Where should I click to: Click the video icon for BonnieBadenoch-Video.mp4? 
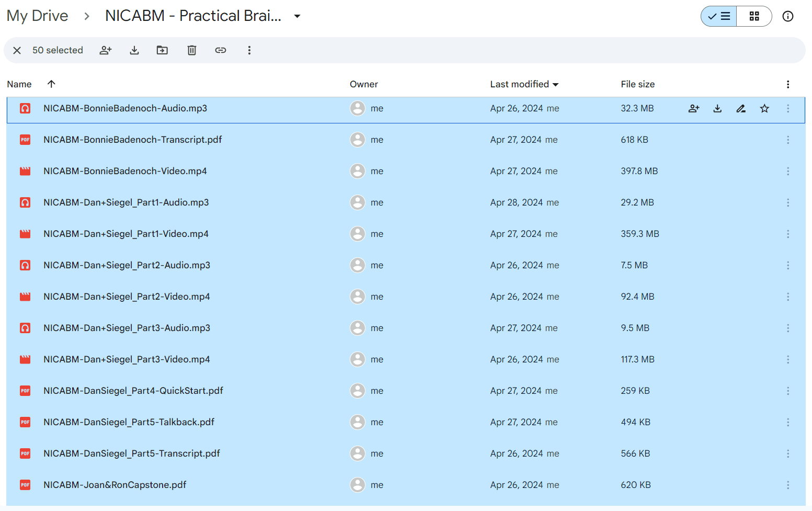[25, 171]
